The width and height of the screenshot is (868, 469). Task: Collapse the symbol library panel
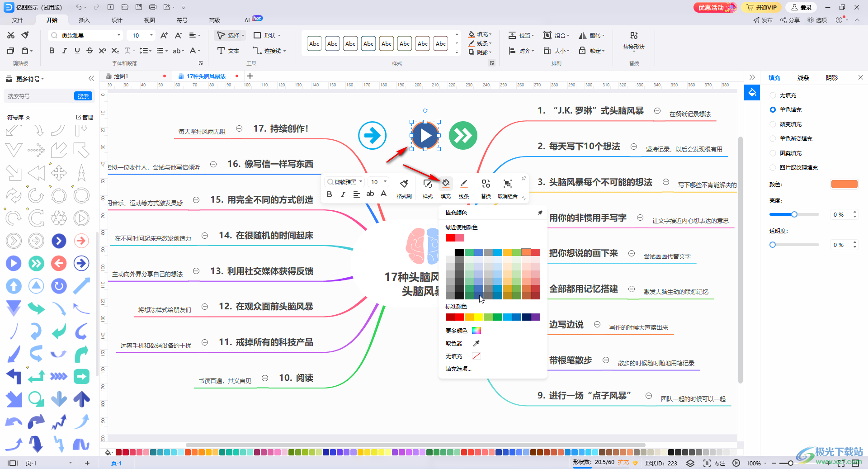coord(91,78)
